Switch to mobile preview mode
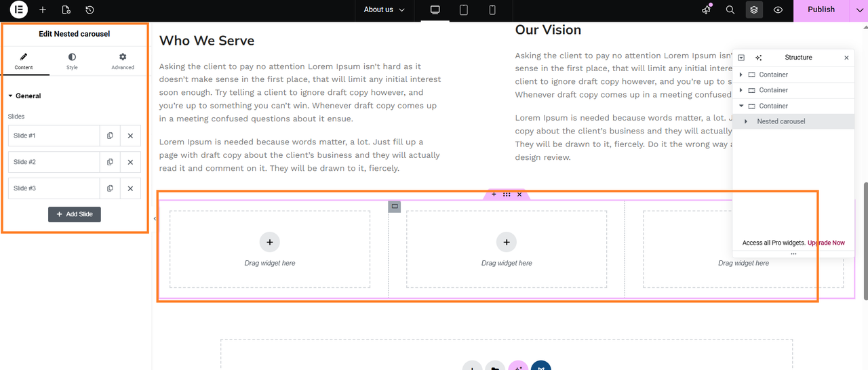The width and height of the screenshot is (868, 370). (x=492, y=9)
